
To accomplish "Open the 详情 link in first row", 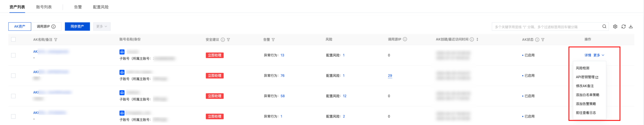I will [588, 55].
